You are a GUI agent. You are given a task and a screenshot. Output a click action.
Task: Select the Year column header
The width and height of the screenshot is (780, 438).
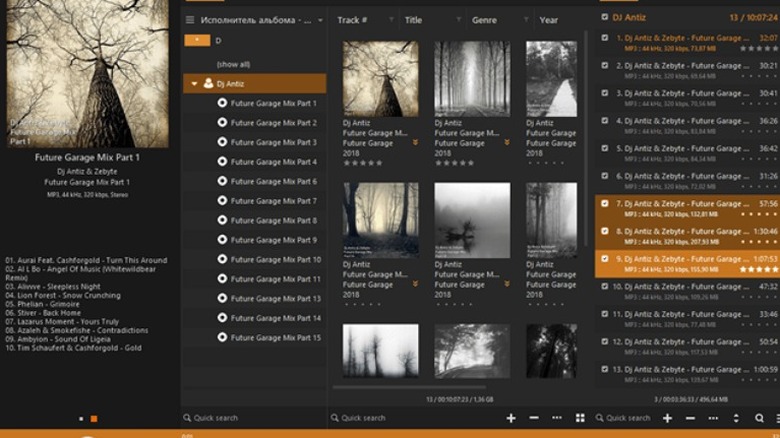(549, 20)
